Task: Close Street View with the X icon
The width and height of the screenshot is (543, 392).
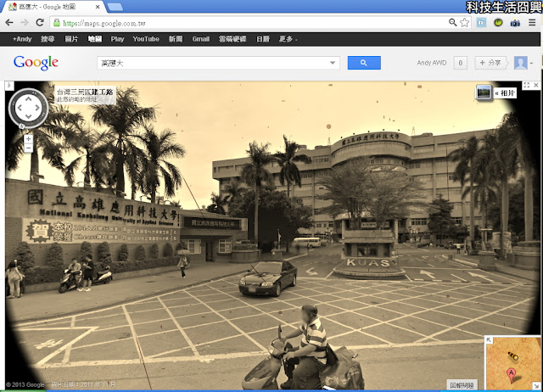Action: click(536, 85)
